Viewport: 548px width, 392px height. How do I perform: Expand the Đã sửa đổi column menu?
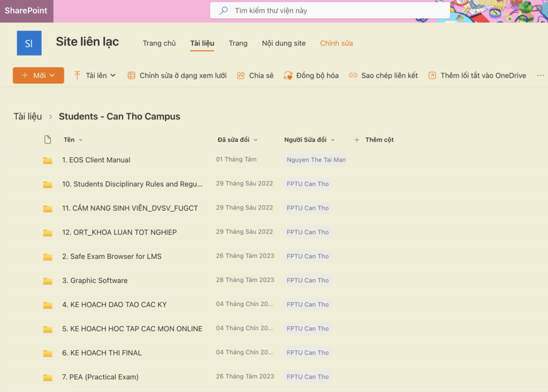pos(255,140)
